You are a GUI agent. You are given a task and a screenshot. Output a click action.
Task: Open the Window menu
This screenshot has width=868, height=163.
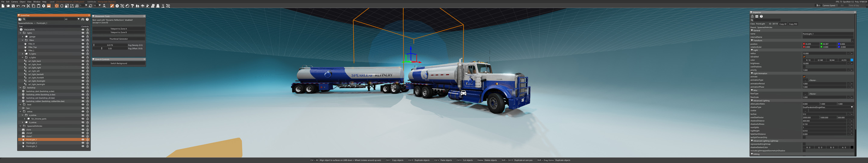click(37, 2)
